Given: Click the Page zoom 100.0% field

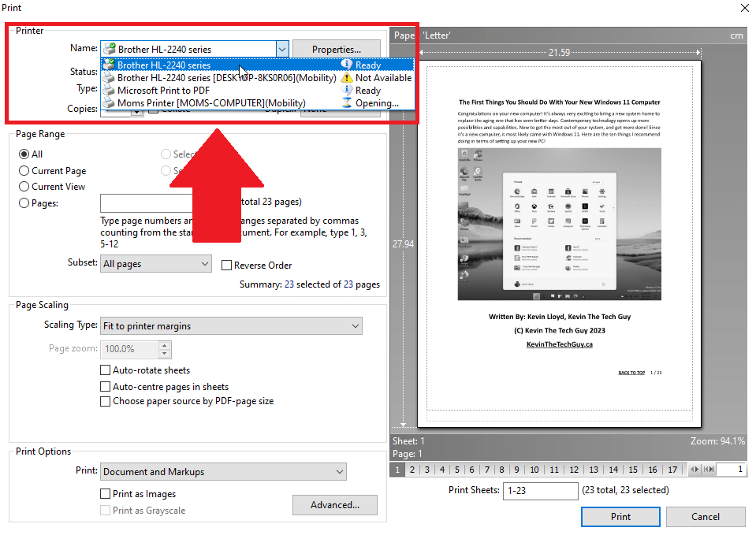Looking at the screenshot, I should click(129, 349).
